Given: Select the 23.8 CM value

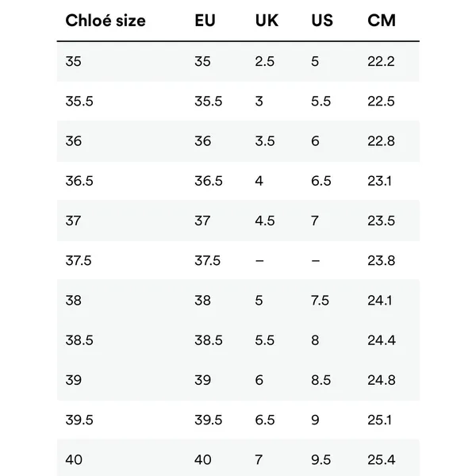Looking at the screenshot, I should click(382, 260).
